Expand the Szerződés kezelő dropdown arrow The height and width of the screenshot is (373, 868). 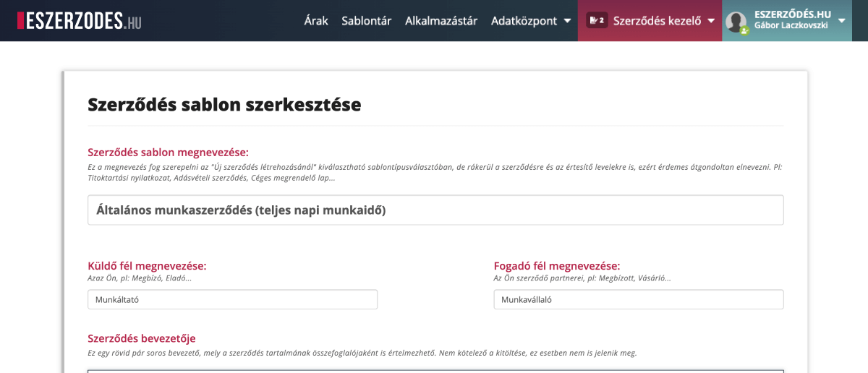tap(712, 21)
